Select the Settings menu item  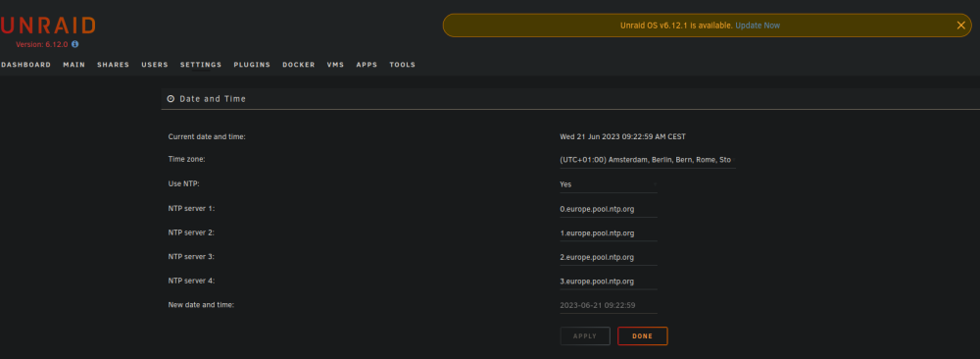pyautogui.click(x=201, y=65)
